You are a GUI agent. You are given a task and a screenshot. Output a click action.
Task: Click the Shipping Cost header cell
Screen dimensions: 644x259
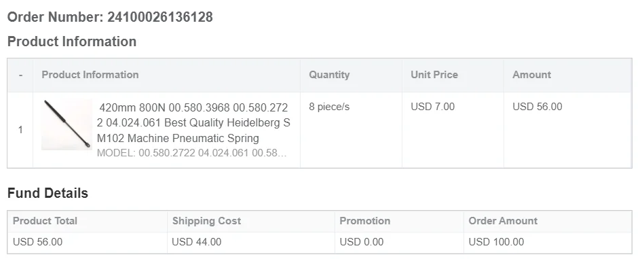pyautogui.click(x=251, y=221)
